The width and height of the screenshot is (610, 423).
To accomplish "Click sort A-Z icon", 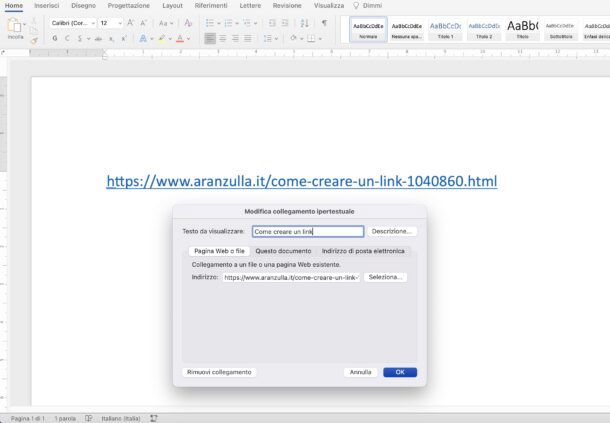I will click(x=305, y=23).
